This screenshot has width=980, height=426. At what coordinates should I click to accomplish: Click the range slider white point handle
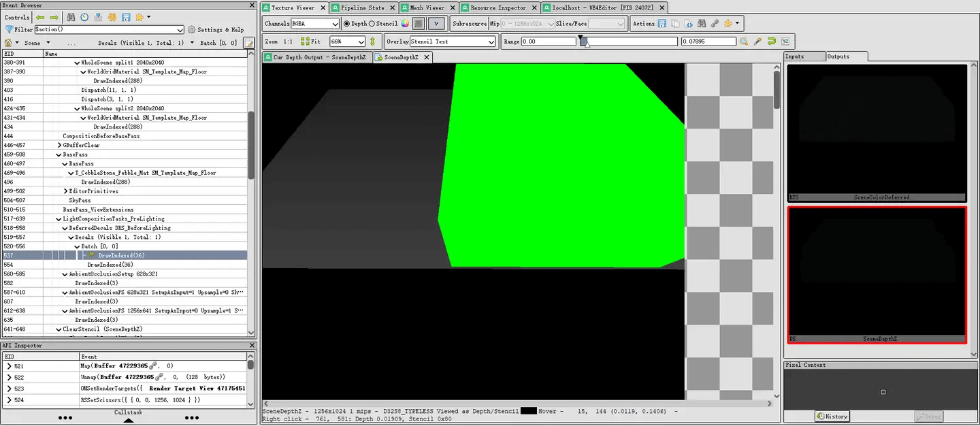(x=587, y=43)
